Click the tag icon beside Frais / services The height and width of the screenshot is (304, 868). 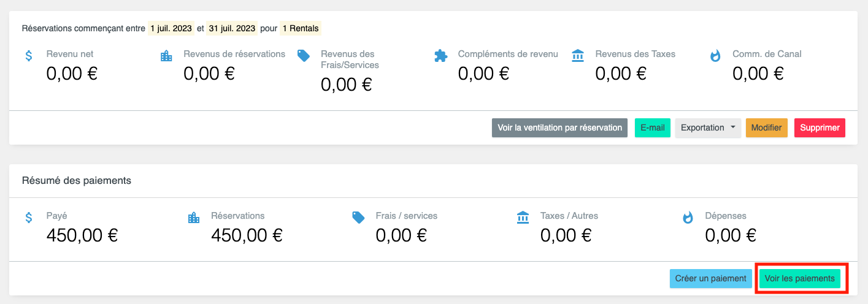(x=358, y=218)
